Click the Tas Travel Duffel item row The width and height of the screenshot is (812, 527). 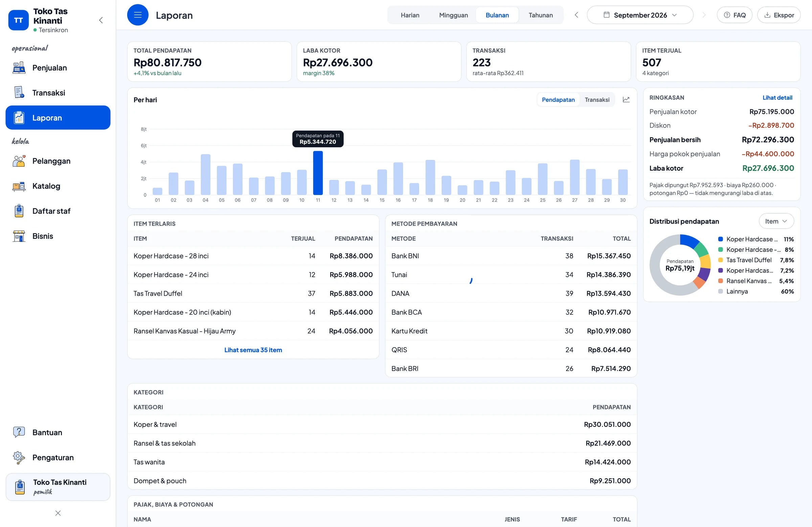(253, 293)
